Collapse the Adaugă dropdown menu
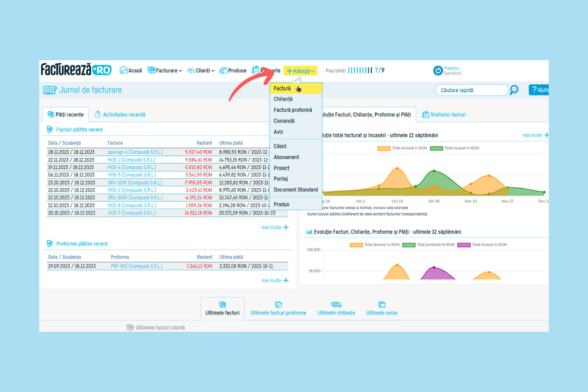588x392 pixels. [x=300, y=71]
